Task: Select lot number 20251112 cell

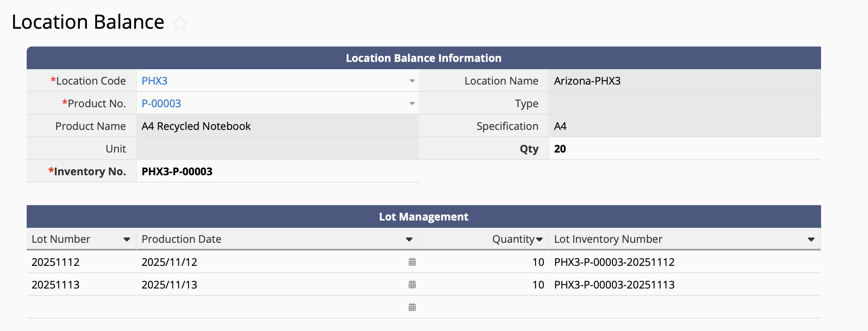Action: click(56, 262)
